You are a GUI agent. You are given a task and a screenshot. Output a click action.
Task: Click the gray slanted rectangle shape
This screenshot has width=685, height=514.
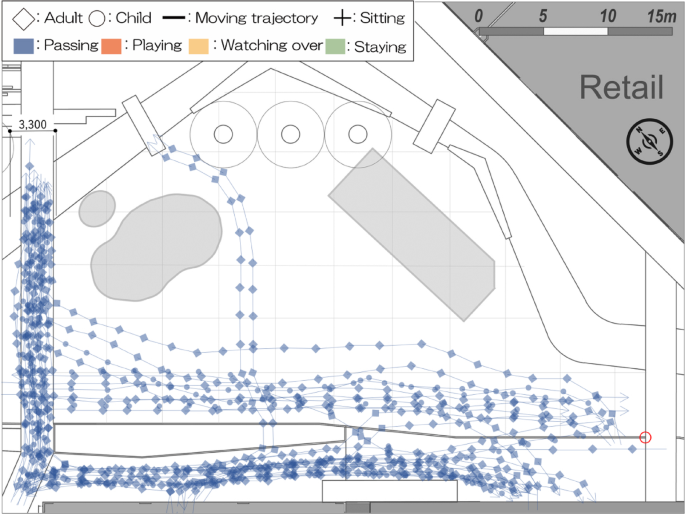pyautogui.click(x=411, y=233)
